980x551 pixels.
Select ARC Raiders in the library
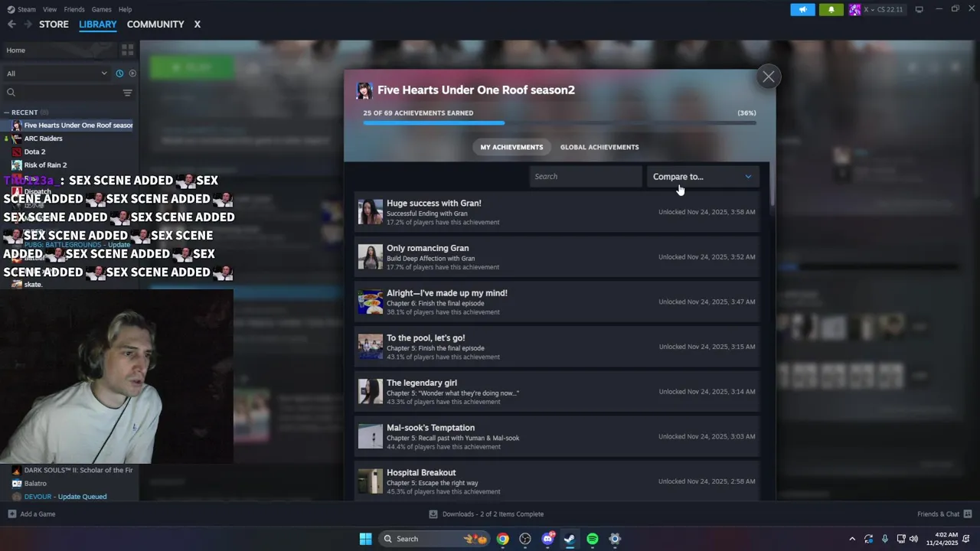tap(43, 139)
